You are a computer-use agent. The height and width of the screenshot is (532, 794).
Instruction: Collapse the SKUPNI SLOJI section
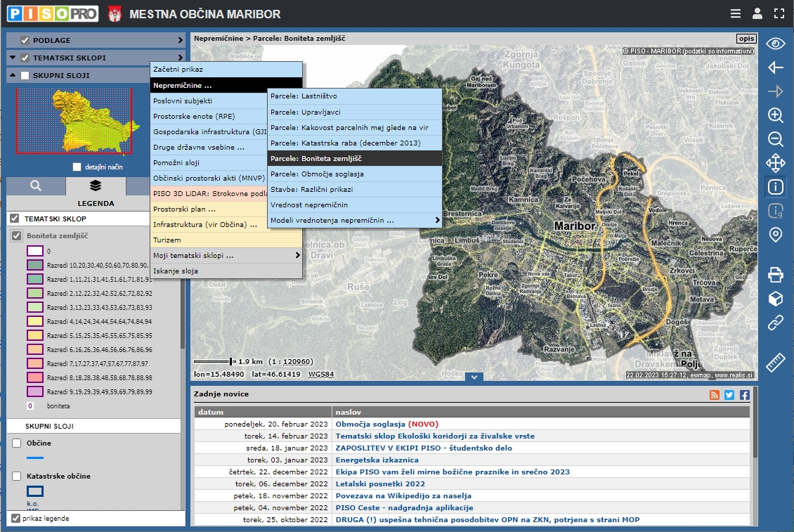point(12,76)
